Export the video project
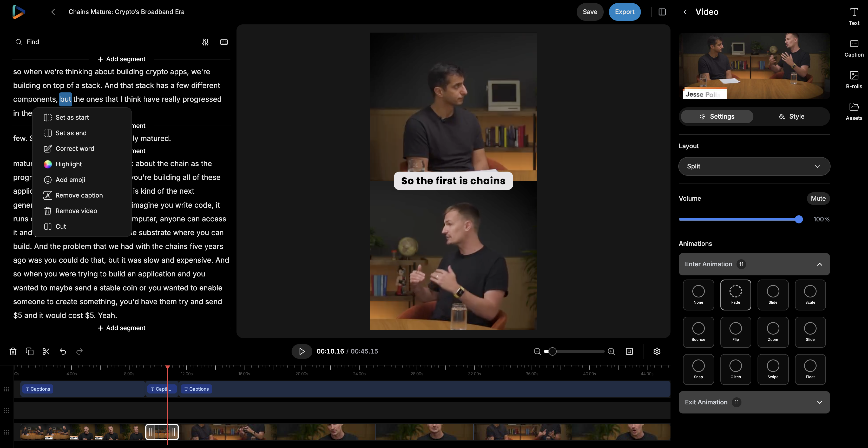This screenshot has height=448, width=868. pos(625,11)
